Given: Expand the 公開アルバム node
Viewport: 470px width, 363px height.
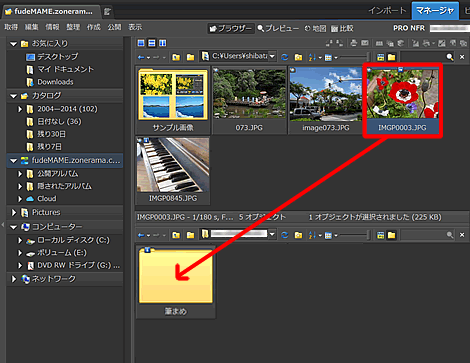Looking at the screenshot, I should pos(20,174).
